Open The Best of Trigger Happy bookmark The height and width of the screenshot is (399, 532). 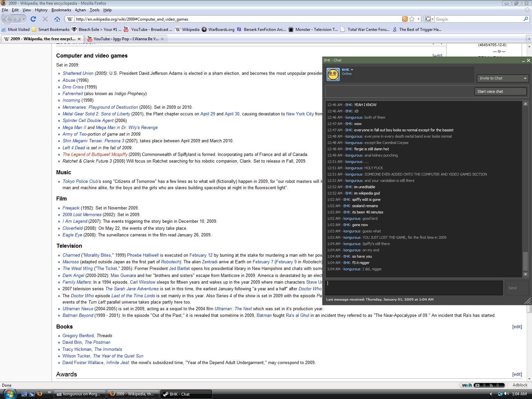pyautogui.click(x=417, y=29)
